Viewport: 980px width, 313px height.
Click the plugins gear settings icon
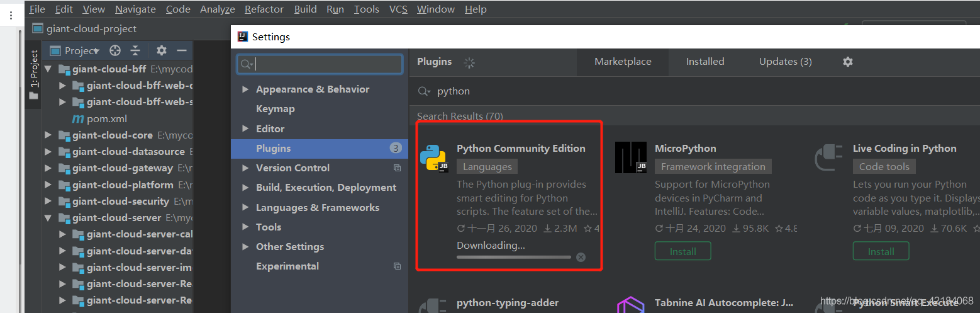[848, 62]
